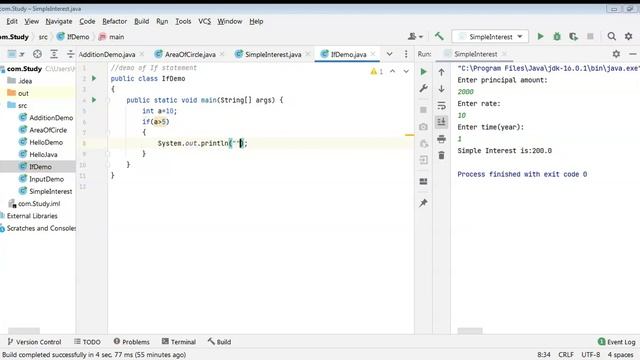Image resolution: width=640 pixels, height=360 pixels.
Task: Click 4 spaces indent setting
Action: [620, 355]
